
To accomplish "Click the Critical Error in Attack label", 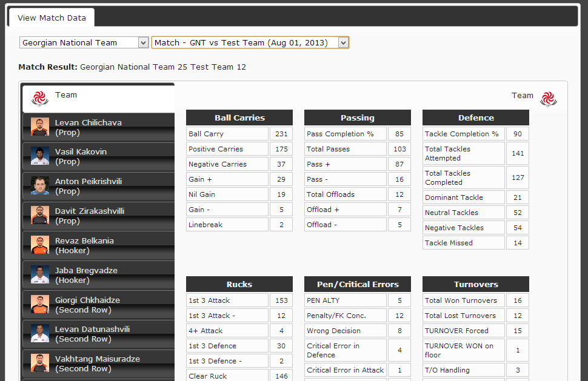I will (345, 370).
